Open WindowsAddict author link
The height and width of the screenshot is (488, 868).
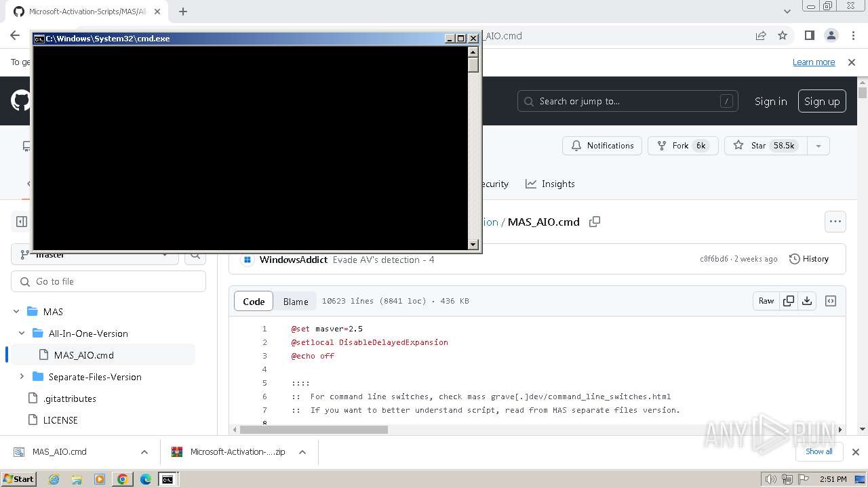point(294,260)
